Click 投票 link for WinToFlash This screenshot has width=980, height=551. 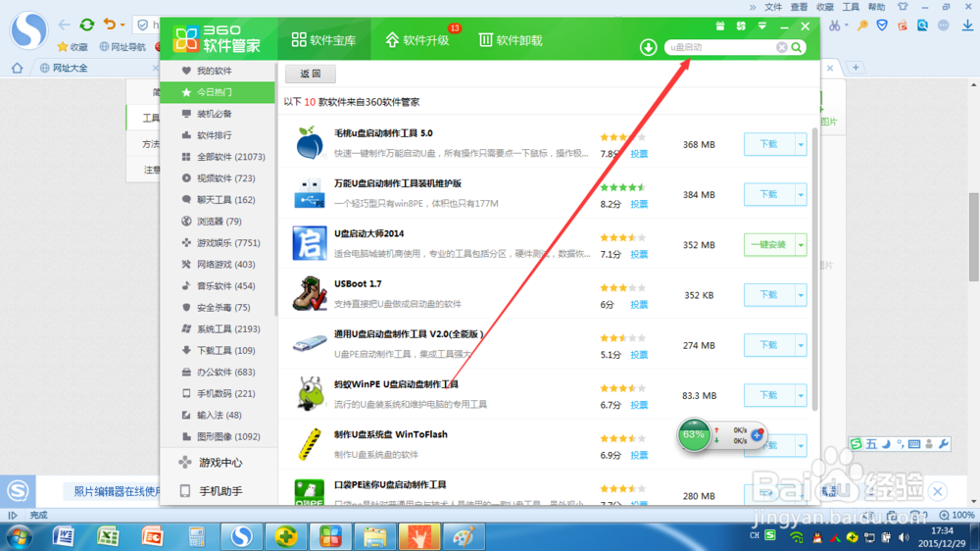click(639, 455)
